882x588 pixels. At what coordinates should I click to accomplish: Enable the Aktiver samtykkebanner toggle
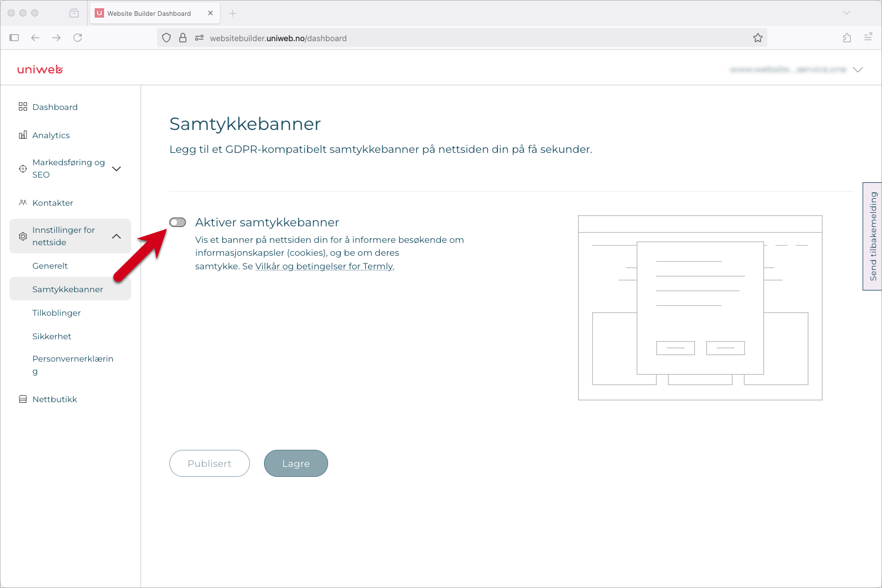[178, 222]
